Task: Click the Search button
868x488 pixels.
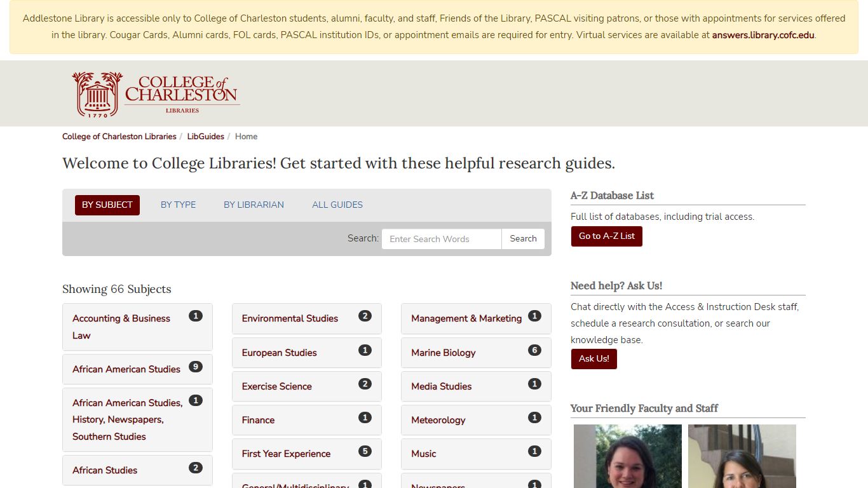Action: pyautogui.click(x=523, y=239)
